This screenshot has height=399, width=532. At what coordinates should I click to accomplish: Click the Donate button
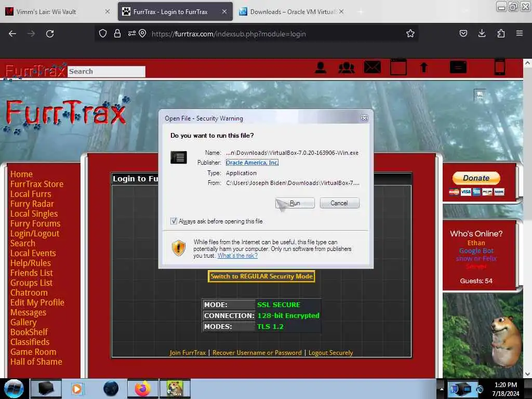click(476, 178)
